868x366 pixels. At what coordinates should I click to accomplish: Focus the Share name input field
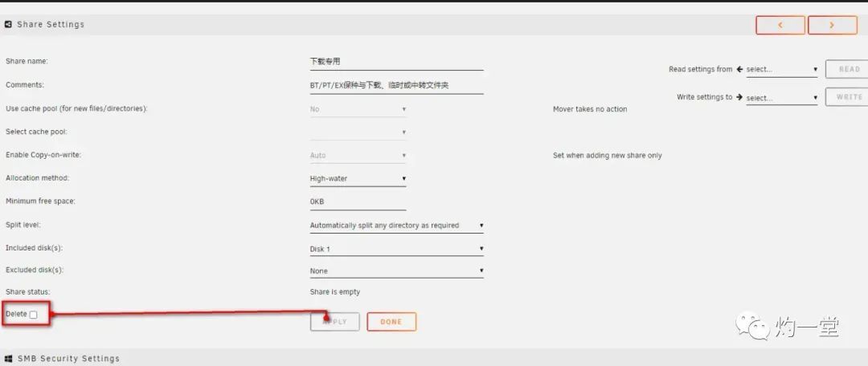tap(396, 62)
